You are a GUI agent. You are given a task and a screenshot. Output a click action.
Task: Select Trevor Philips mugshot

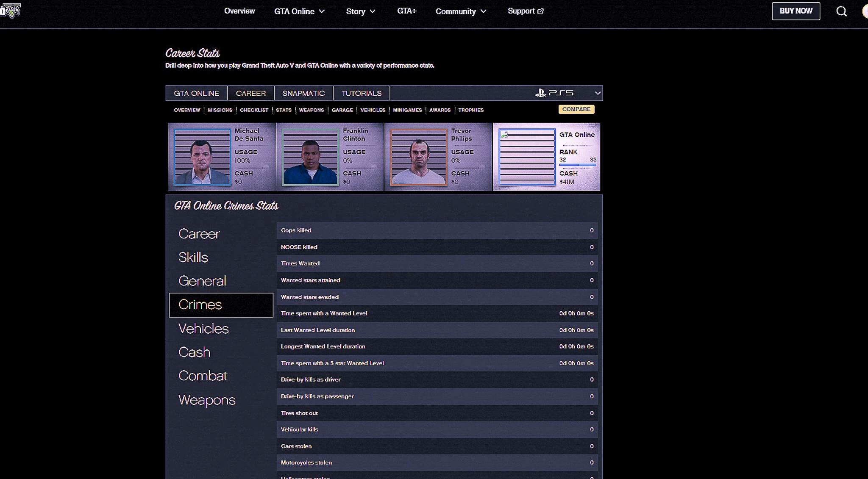point(418,157)
